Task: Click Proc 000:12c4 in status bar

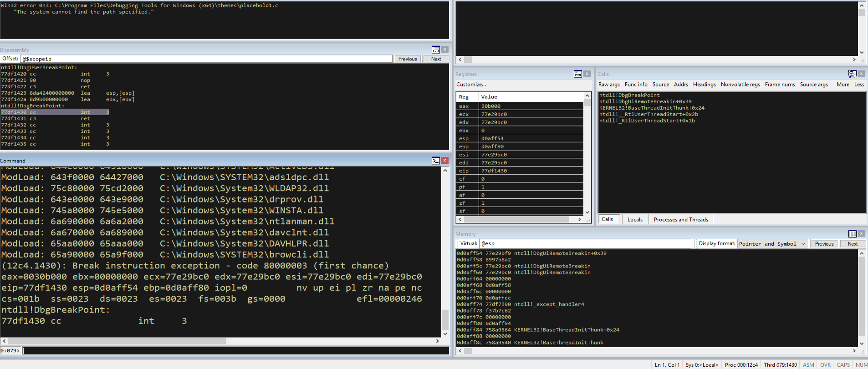Action: (741, 365)
